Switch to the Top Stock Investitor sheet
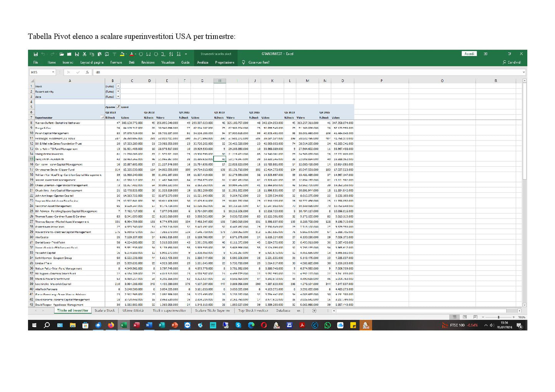The height and width of the screenshot is (392, 555). click(253, 311)
